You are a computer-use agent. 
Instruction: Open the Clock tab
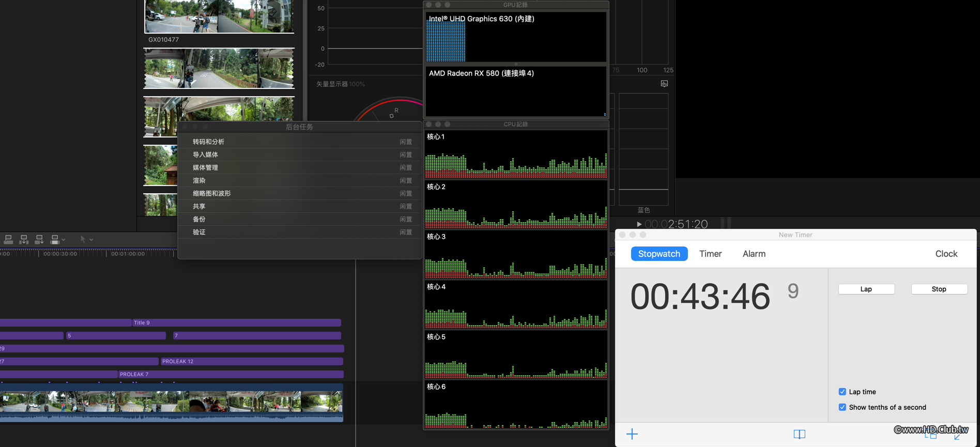tap(946, 254)
